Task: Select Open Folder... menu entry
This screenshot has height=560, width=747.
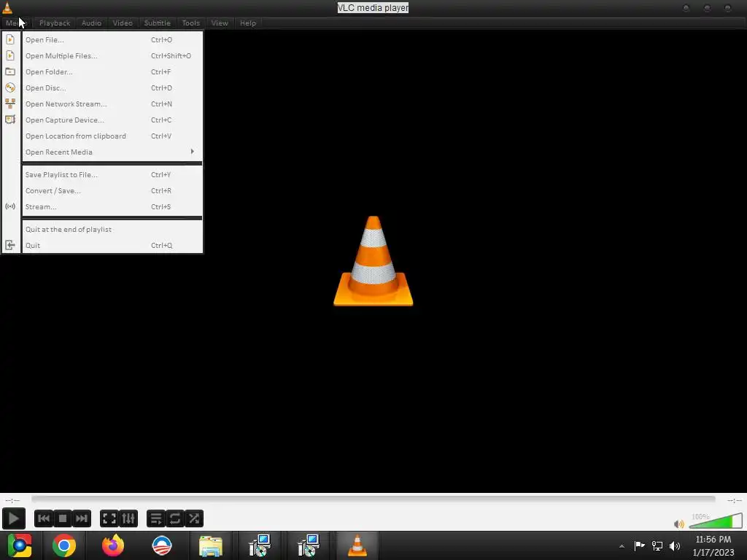Action: point(112,72)
